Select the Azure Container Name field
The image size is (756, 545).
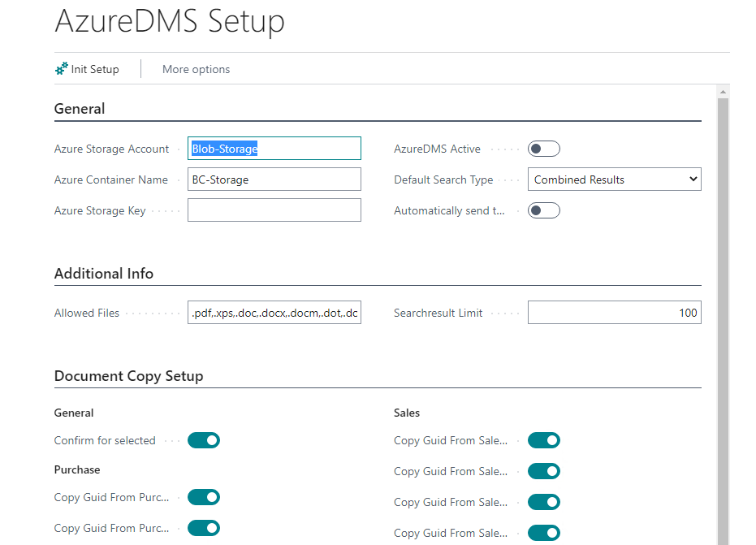274,179
